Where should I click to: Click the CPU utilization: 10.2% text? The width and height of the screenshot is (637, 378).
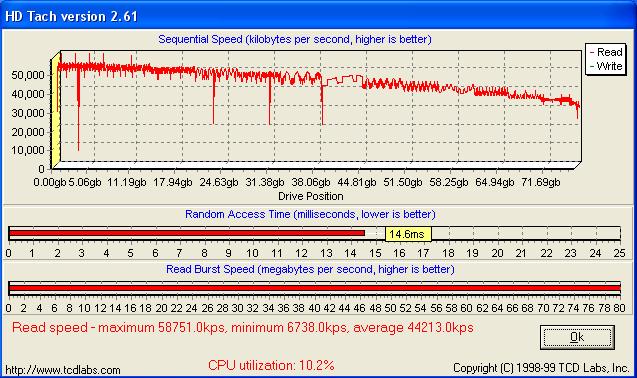click(x=271, y=365)
